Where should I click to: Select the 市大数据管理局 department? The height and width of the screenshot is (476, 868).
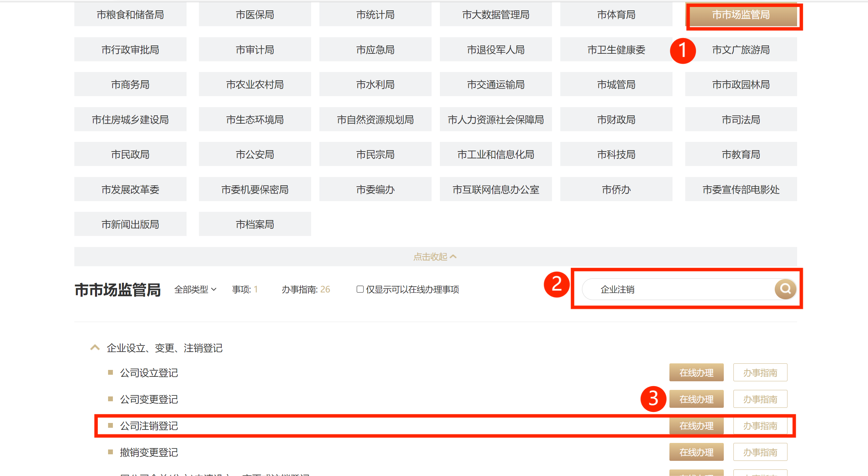[496, 15]
